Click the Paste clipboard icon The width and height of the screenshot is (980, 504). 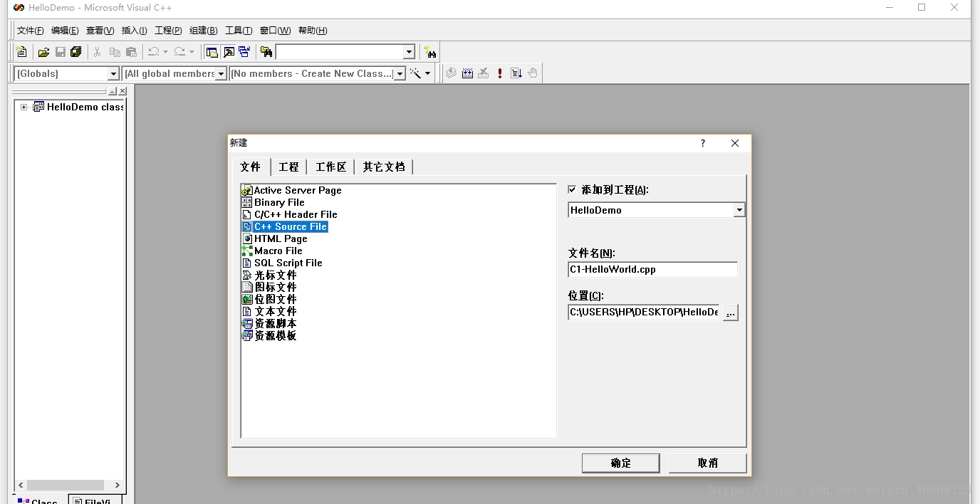click(131, 52)
